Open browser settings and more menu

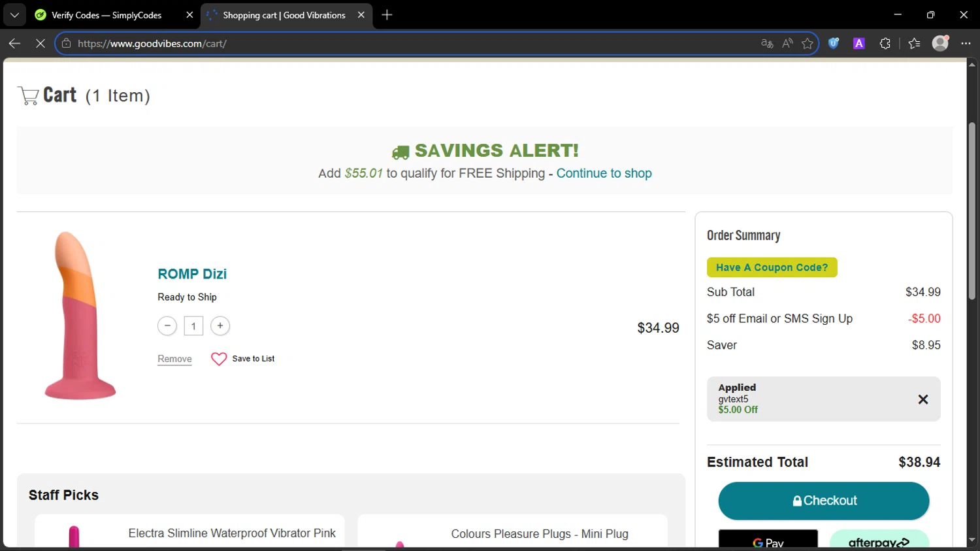pyautogui.click(x=966, y=43)
